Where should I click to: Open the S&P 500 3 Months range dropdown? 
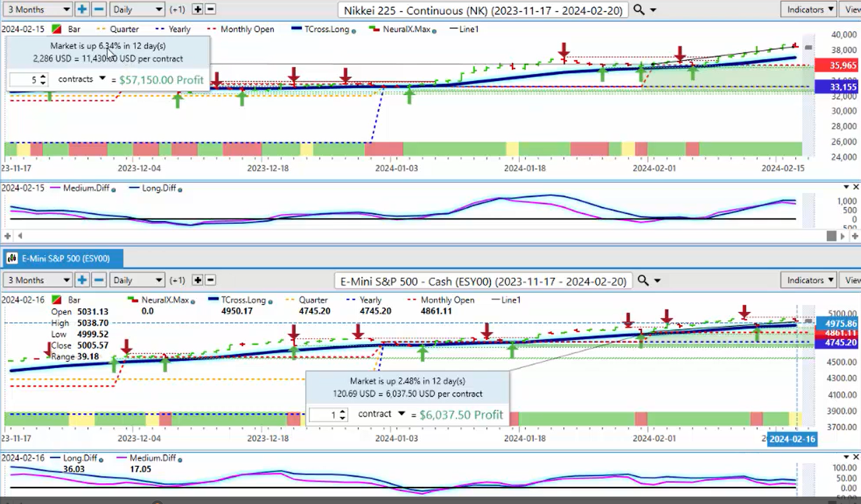point(37,280)
